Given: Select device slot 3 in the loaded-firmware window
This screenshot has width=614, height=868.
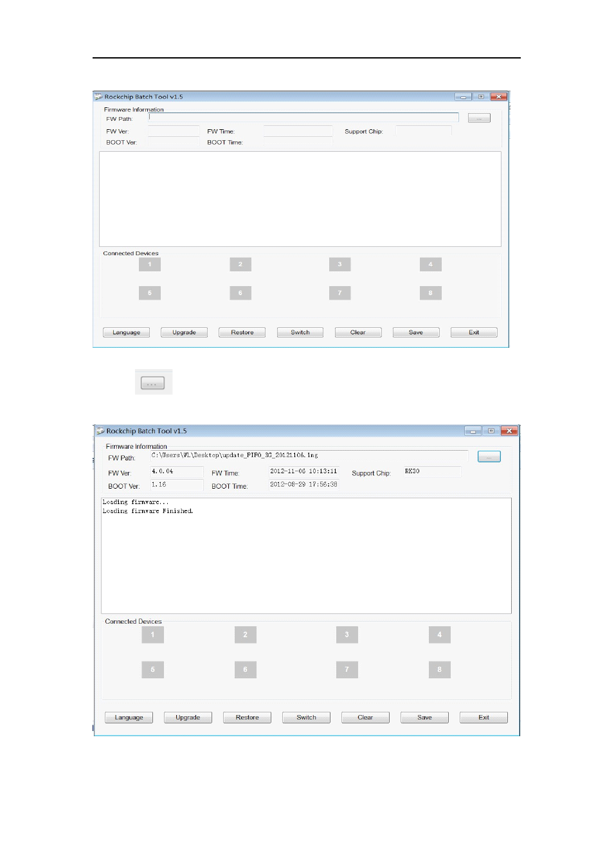Looking at the screenshot, I should (347, 635).
